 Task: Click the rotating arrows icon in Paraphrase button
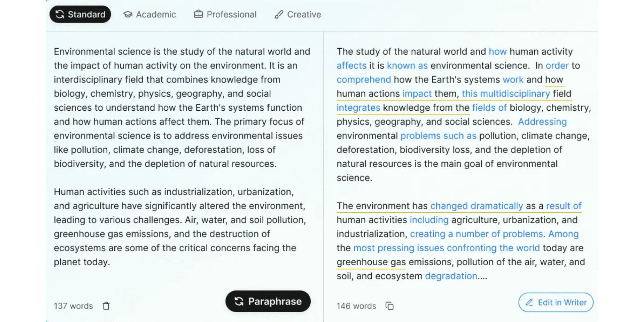click(239, 301)
